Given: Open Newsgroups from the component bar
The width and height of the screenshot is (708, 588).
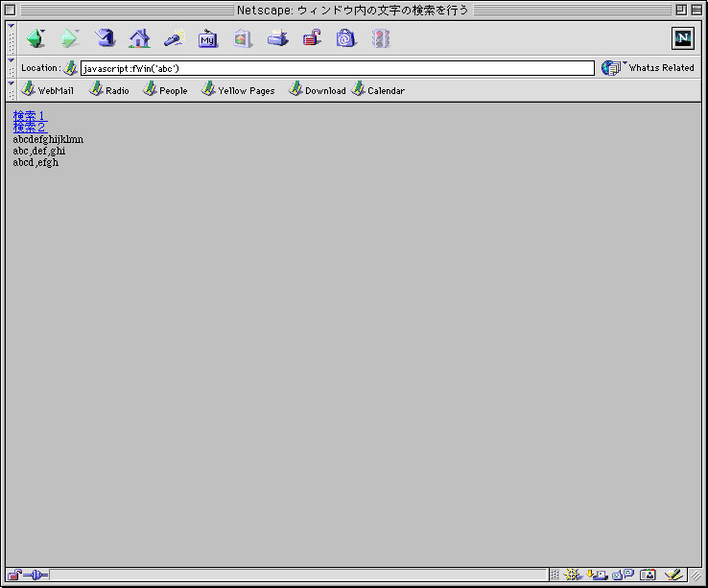Looking at the screenshot, I should pyautogui.click(x=624, y=575).
